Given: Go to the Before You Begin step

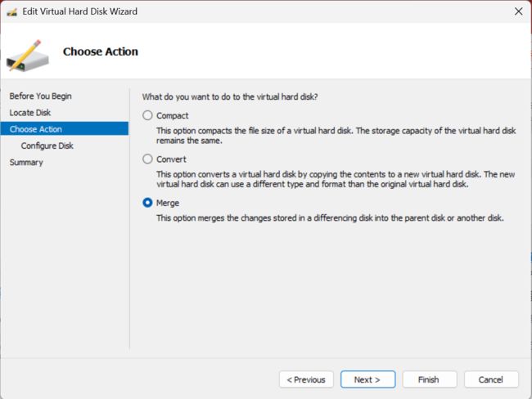Looking at the screenshot, I should (40, 96).
